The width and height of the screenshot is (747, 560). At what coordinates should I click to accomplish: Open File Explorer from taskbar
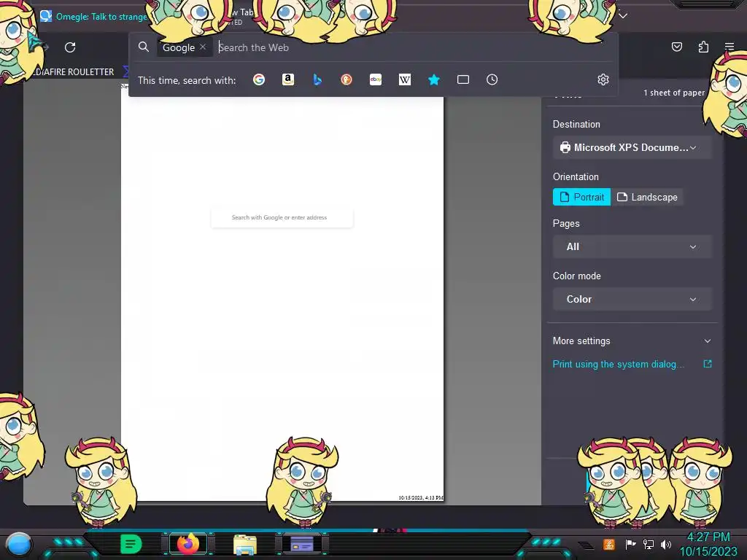245,545
